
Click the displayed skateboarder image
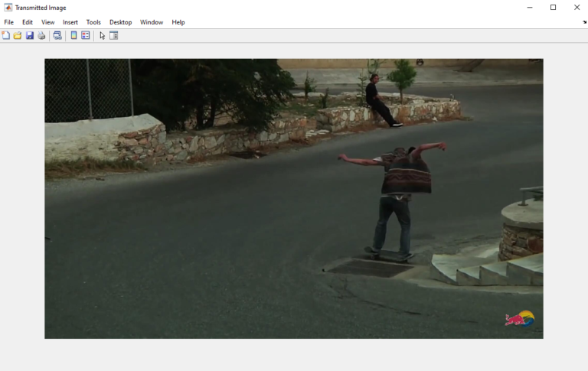(x=294, y=199)
